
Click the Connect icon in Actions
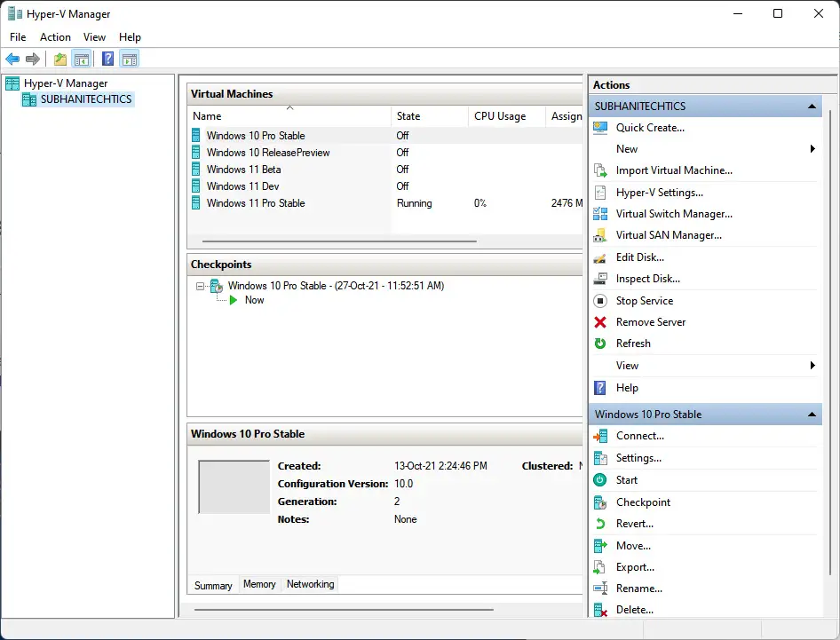(600, 436)
